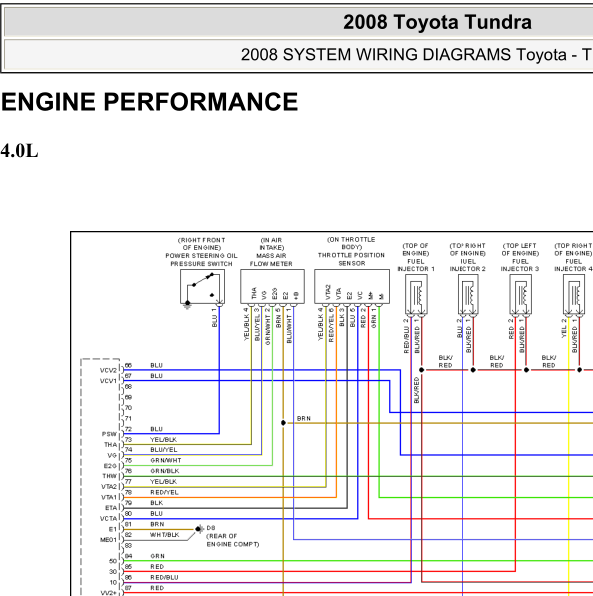Click the 'RED/BLU 2' label under Fuel Injector 1

click(x=406, y=336)
